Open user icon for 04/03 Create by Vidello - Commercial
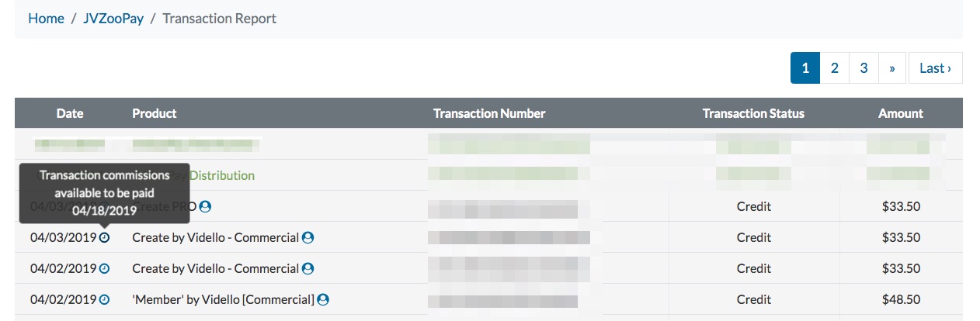The height and width of the screenshot is (321, 980). [x=308, y=238]
